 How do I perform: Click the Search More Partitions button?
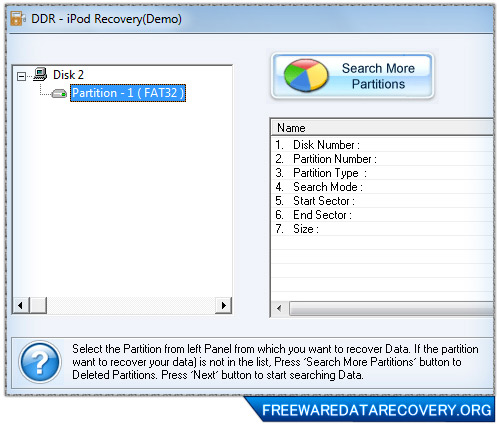click(353, 76)
